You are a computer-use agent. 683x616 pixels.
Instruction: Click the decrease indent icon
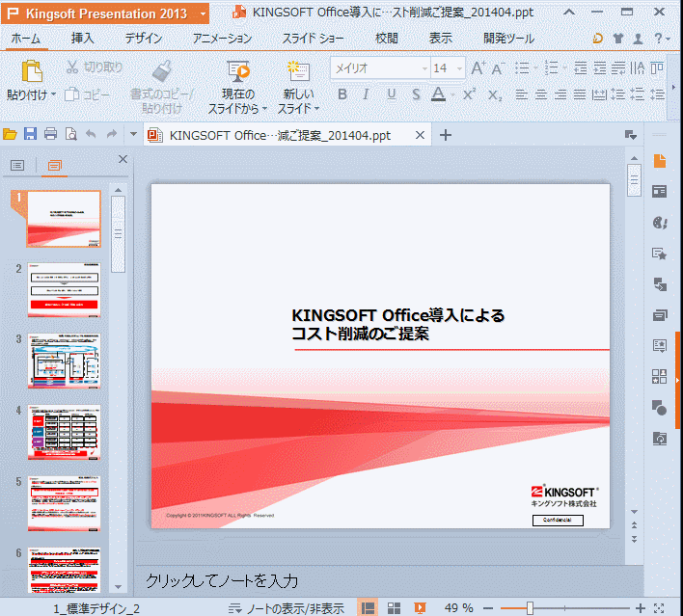[x=580, y=68]
